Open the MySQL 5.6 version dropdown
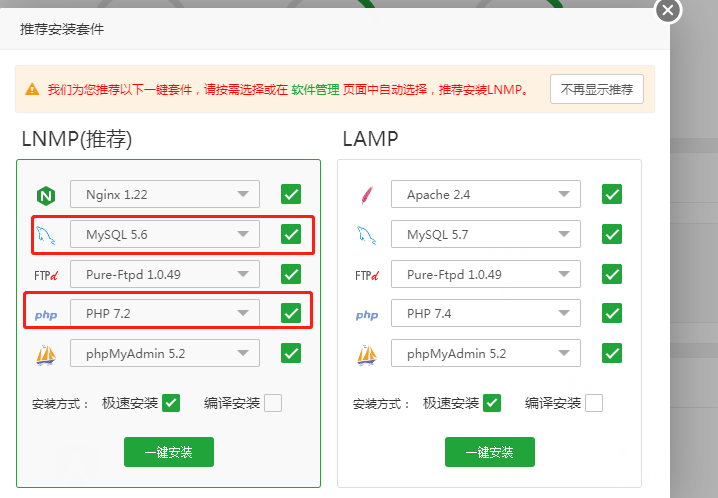Viewport: 718px width, 498px height. point(165,234)
